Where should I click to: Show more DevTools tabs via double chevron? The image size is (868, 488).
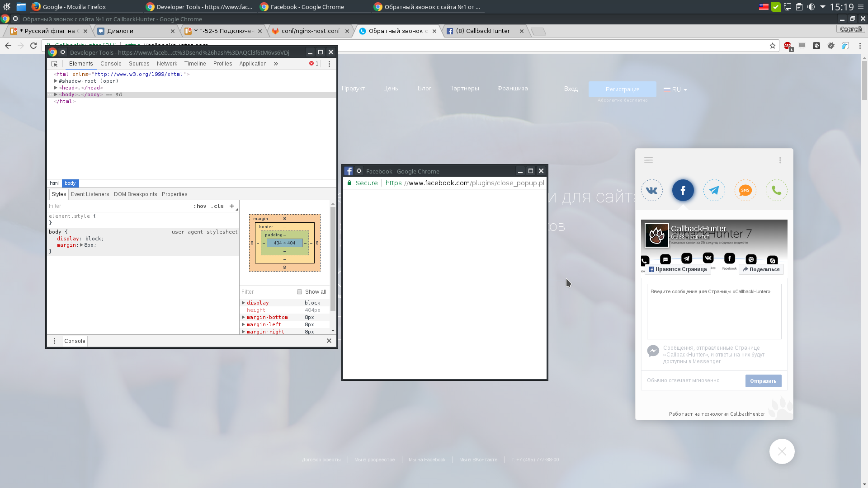pos(276,64)
